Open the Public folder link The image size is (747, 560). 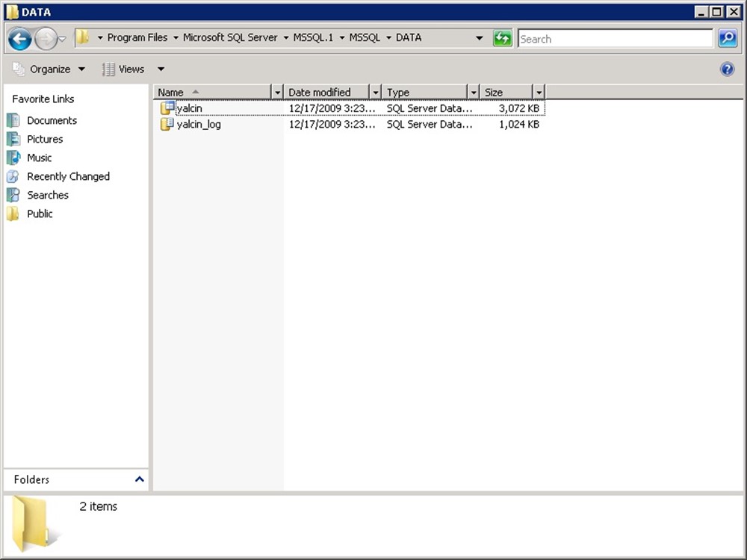click(x=40, y=214)
